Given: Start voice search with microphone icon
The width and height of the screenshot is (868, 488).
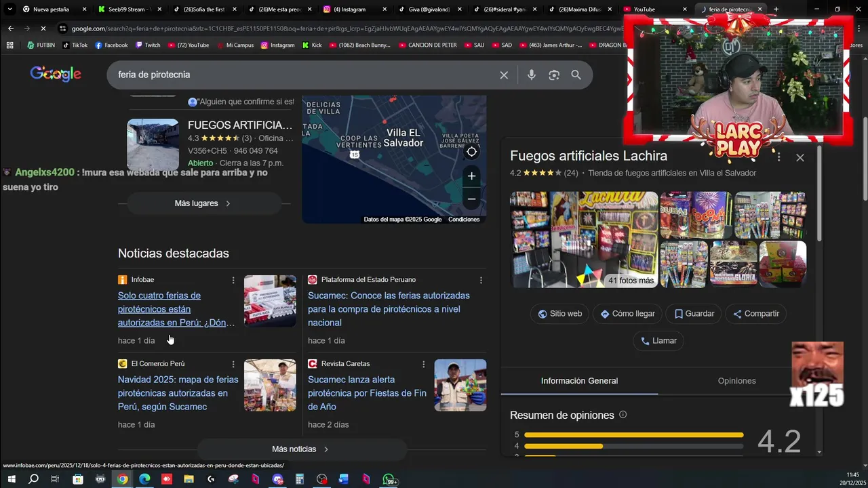Looking at the screenshot, I should [x=532, y=75].
